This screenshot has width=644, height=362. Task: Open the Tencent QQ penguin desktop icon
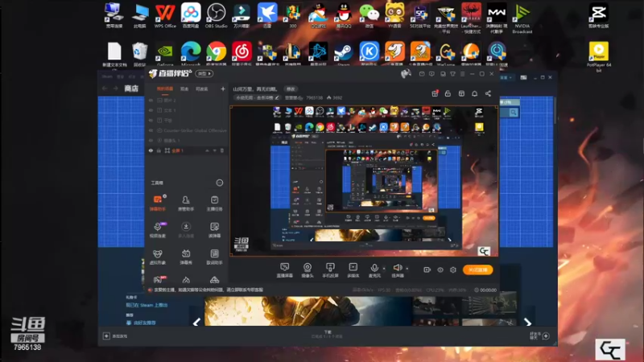344,15
